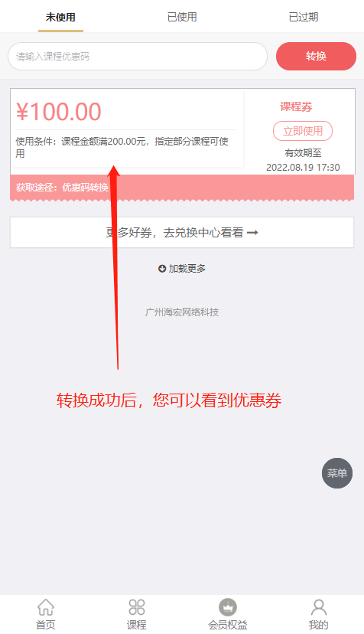Open the 我的 profile icon
This screenshot has width=364, height=634.
click(319, 607)
